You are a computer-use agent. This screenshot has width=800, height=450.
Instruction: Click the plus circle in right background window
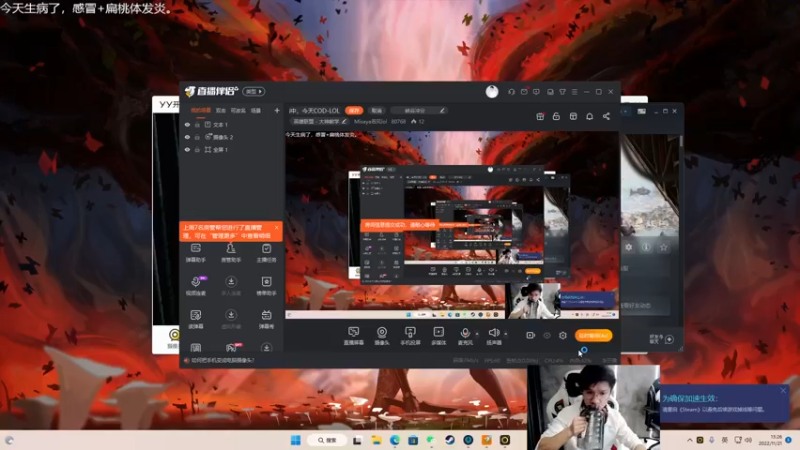click(x=669, y=339)
